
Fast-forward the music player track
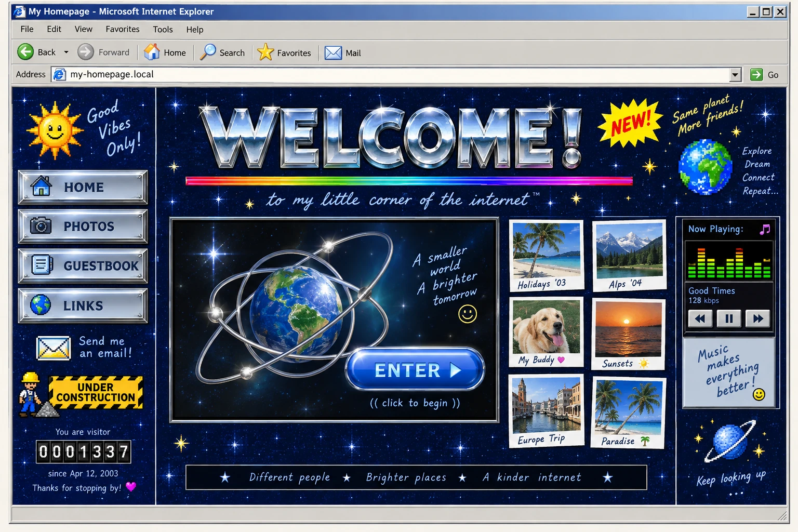(x=758, y=318)
